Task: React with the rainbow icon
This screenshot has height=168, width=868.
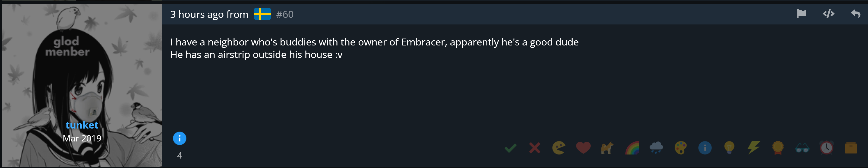Action: tap(632, 148)
